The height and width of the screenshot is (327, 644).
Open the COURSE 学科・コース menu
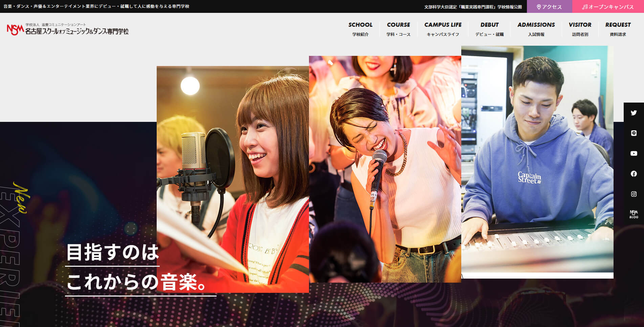tap(398, 29)
